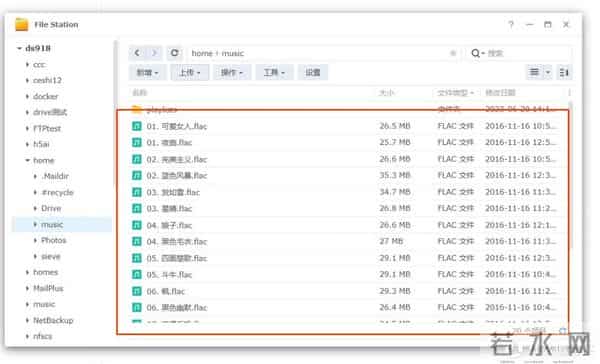Select the file 04. 娘子.flac
This screenshot has height=364, width=600.
pos(169,225)
